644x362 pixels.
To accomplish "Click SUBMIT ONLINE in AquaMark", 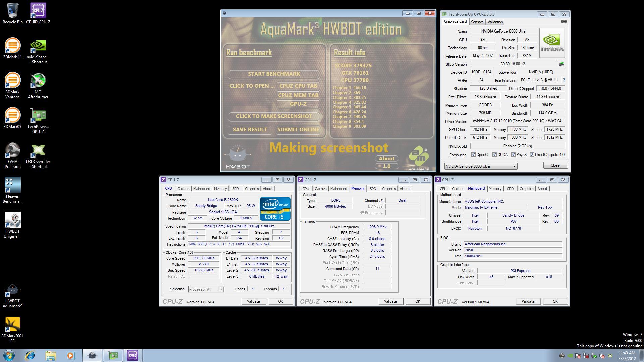I will point(298,130).
